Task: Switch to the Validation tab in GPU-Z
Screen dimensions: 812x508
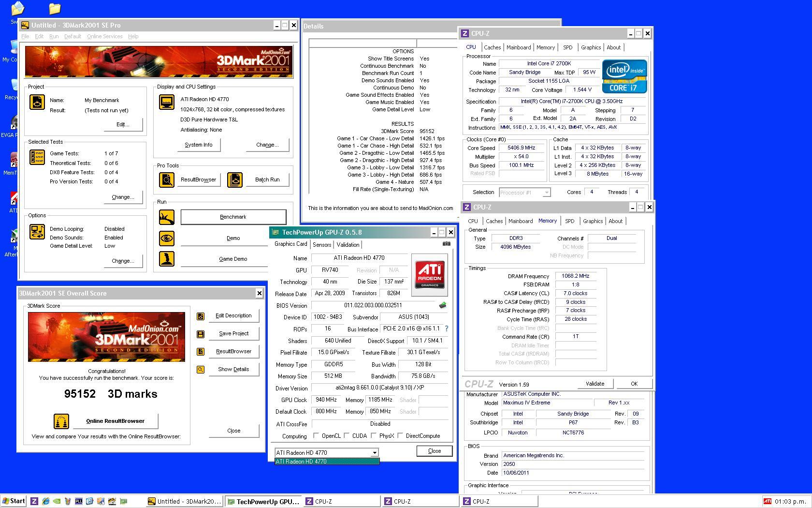Action: coord(348,245)
